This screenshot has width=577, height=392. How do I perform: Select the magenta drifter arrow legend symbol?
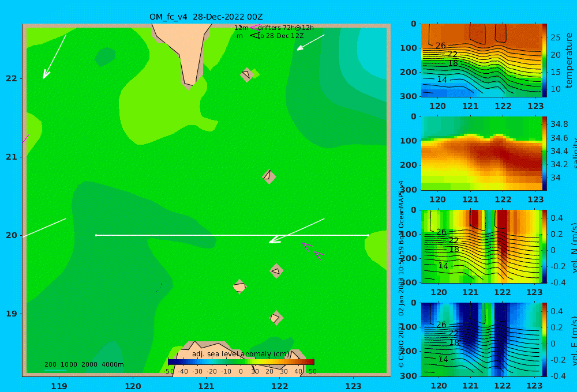click(255, 27)
